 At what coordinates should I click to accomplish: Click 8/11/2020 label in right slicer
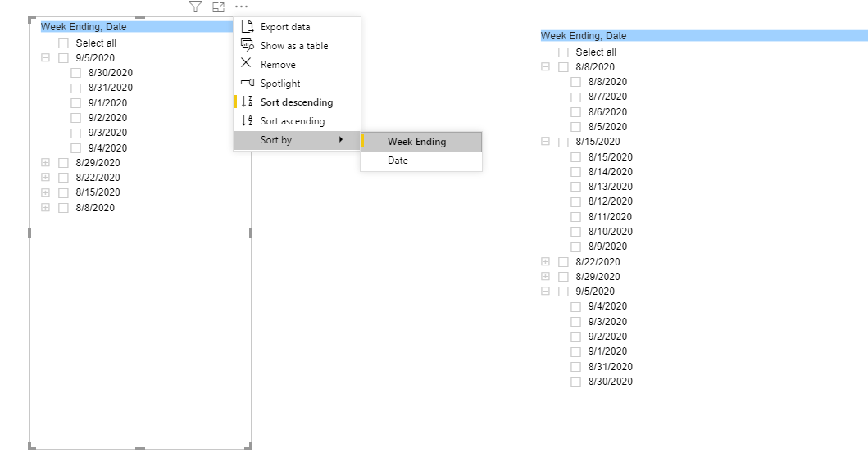(x=610, y=217)
